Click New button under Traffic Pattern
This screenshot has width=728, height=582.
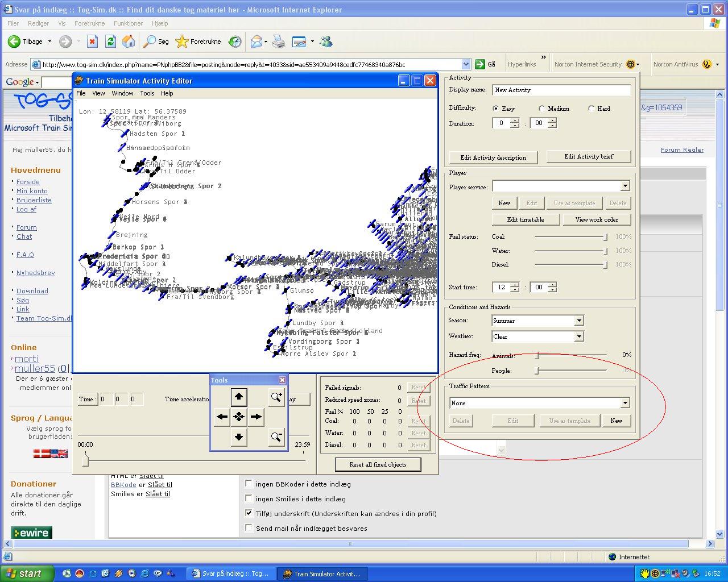pyautogui.click(x=617, y=421)
